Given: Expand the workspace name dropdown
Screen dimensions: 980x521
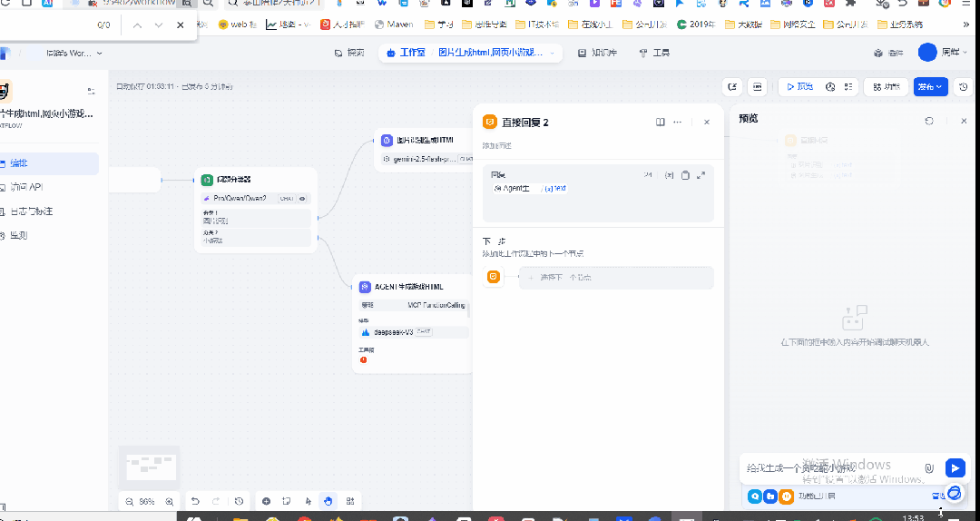Looking at the screenshot, I should pos(73,54).
